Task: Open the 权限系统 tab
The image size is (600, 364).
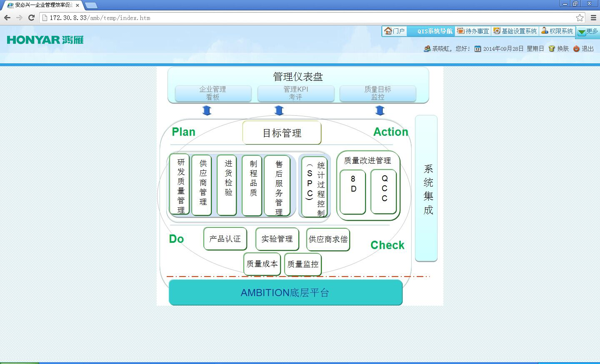Action: click(557, 31)
